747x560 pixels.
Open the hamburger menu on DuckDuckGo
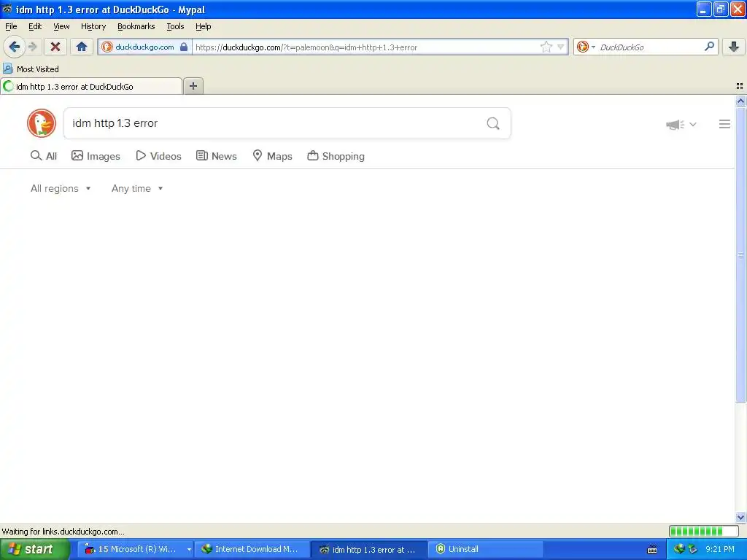(x=724, y=124)
